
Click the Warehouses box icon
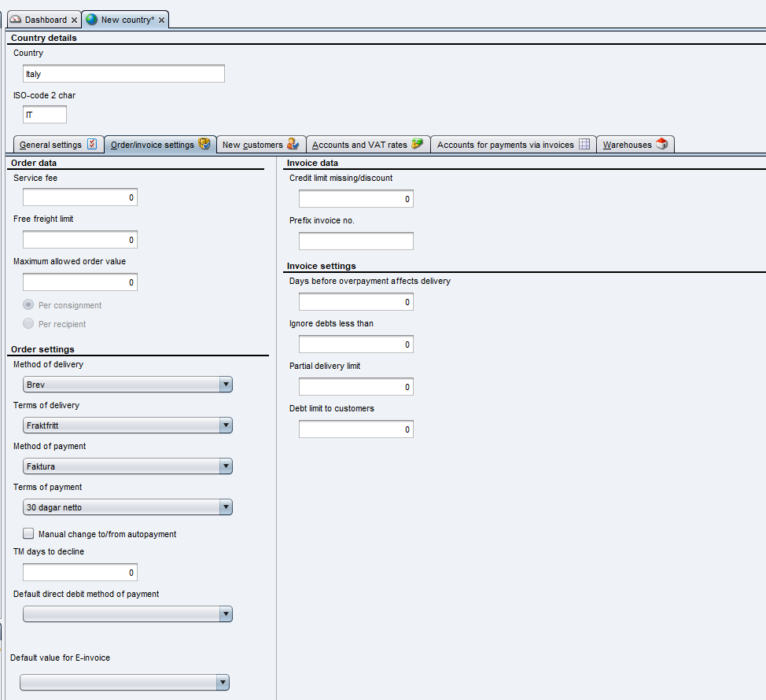(x=661, y=145)
